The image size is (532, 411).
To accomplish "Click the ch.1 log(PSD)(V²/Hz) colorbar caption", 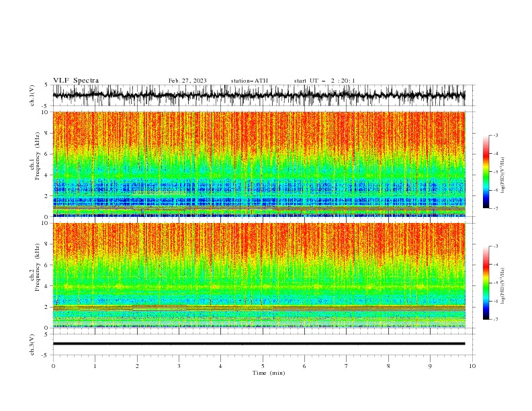I will point(502,175).
